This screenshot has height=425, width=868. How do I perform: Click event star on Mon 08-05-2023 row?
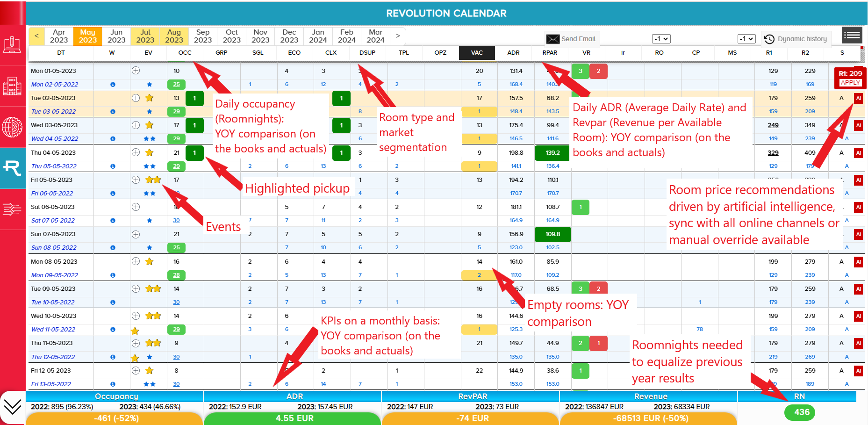point(149,262)
